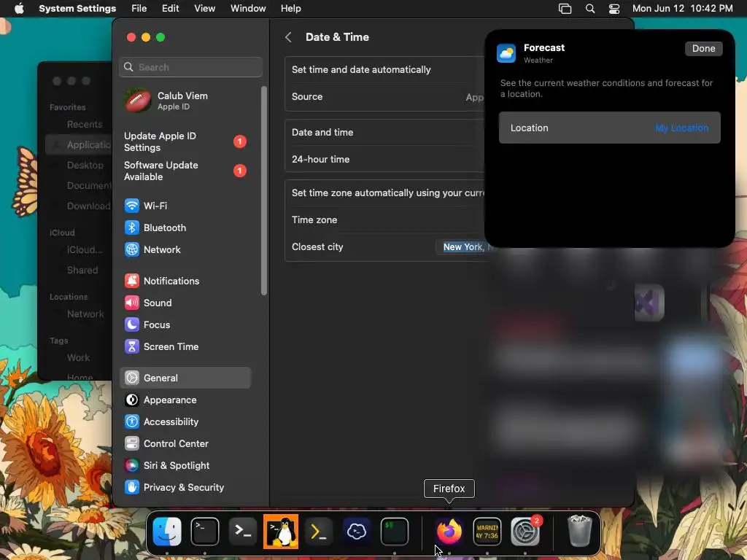Open the cloud shell dock app

356,532
